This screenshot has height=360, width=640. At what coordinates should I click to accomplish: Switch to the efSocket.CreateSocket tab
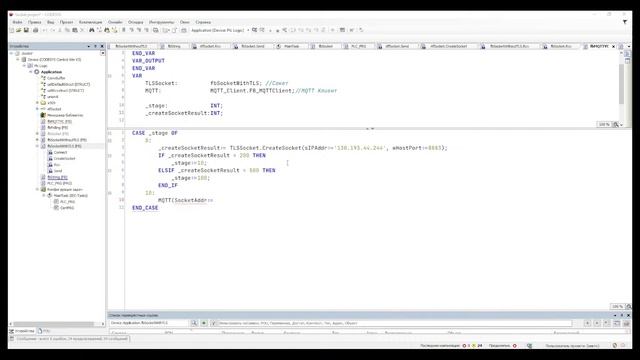[448, 47]
